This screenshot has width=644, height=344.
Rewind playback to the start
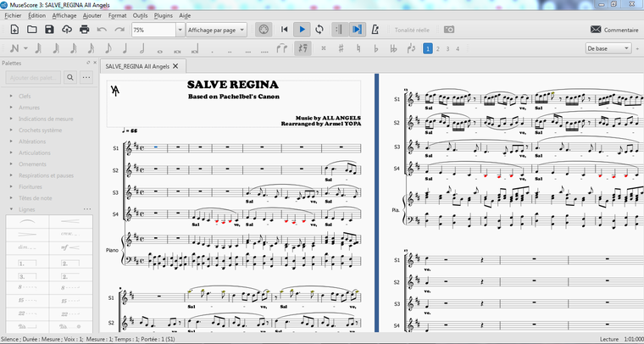[285, 30]
